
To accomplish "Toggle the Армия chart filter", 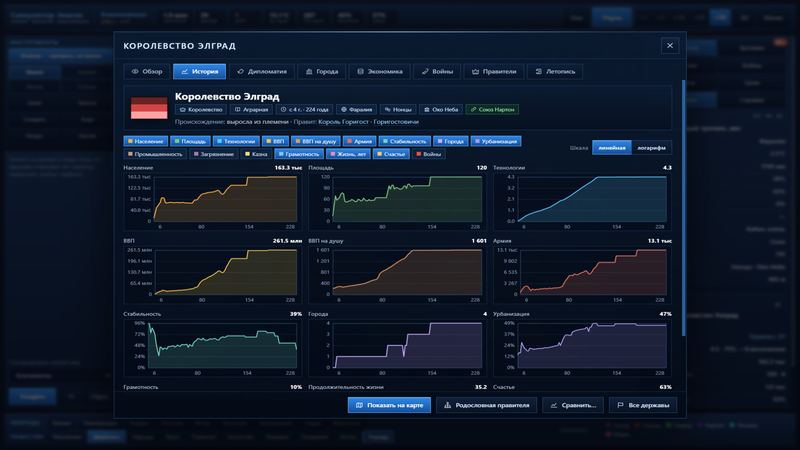I will [x=359, y=141].
